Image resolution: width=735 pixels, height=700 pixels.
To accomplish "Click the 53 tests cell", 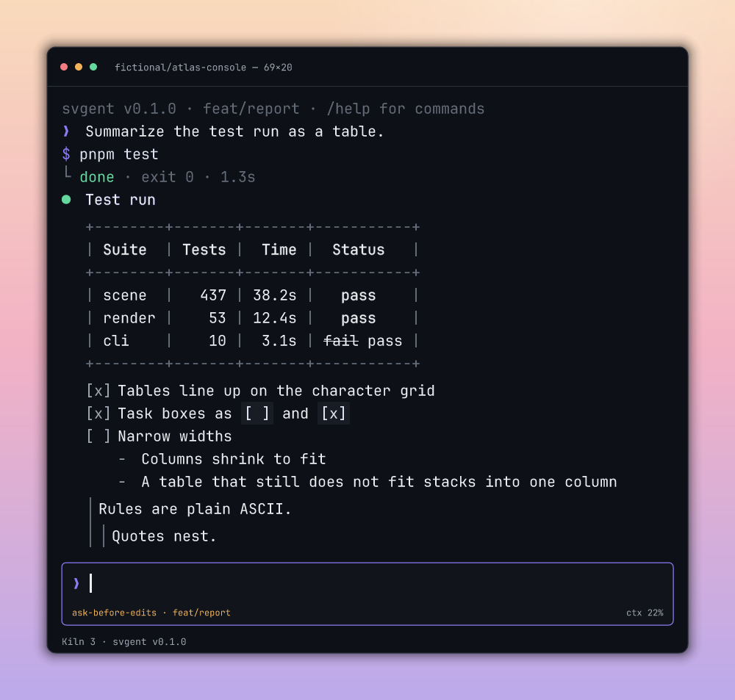I will click(x=218, y=318).
